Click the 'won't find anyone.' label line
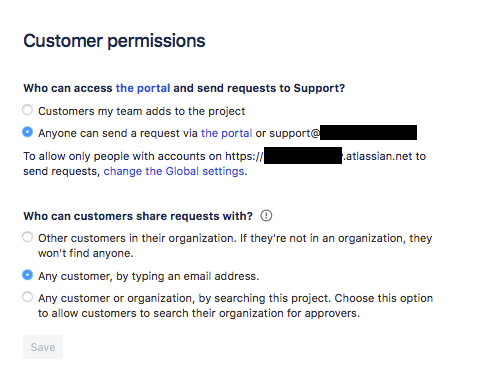The image size is (488, 385). (x=86, y=253)
